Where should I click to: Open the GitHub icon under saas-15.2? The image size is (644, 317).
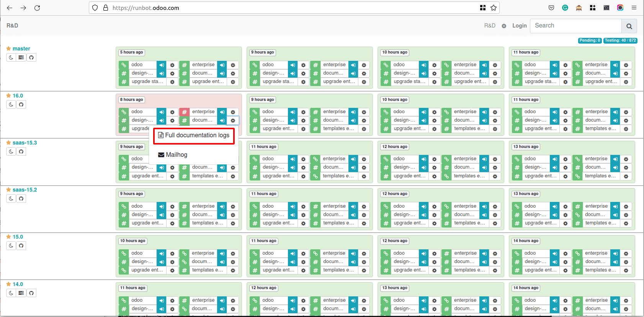tap(21, 198)
